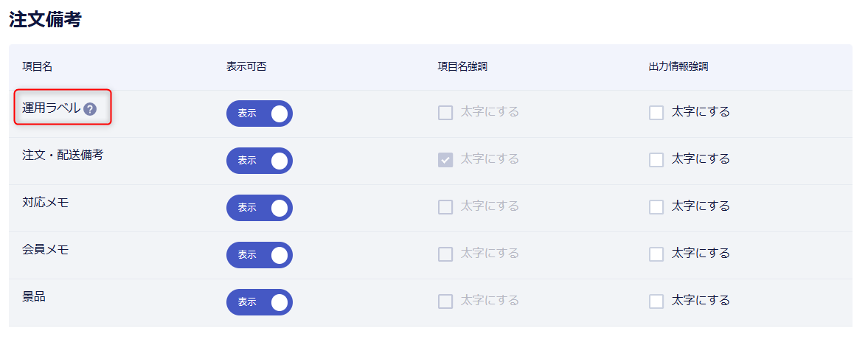Click 項目名強調 checkbox in 対応メモ row

(x=445, y=207)
